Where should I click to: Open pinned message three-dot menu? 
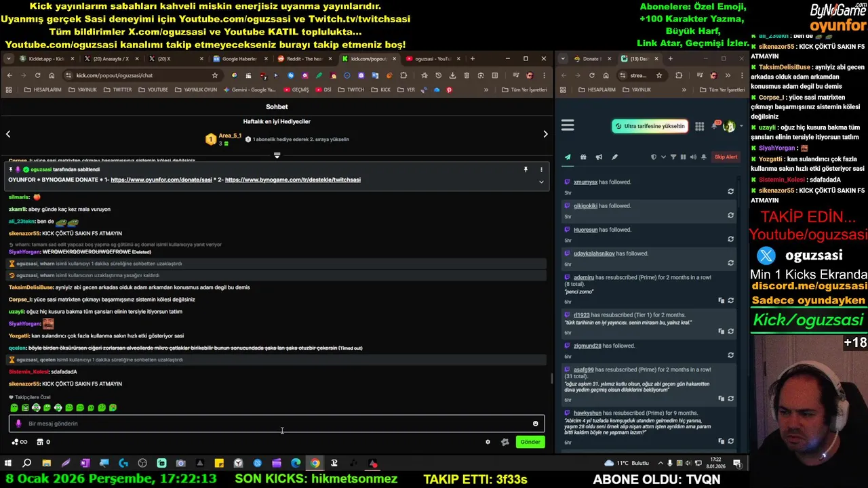click(x=541, y=169)
